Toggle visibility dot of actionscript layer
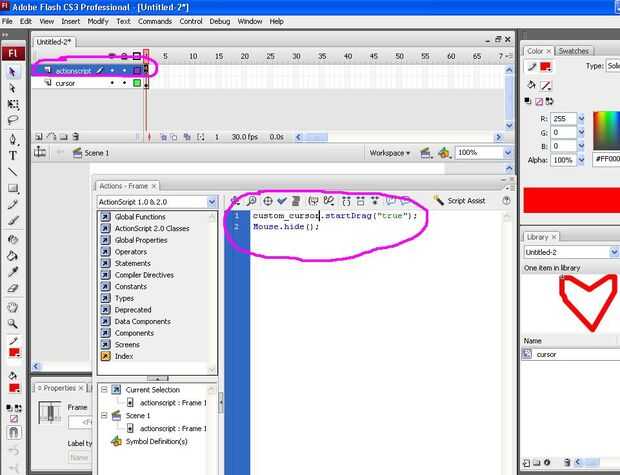 112,71
